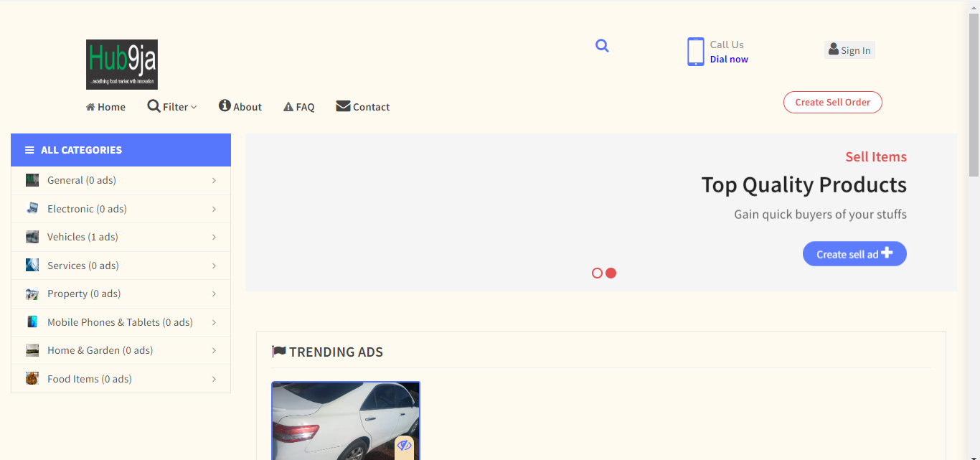
Task: Click the Food Items category icon
Action: tap(32, 379)
